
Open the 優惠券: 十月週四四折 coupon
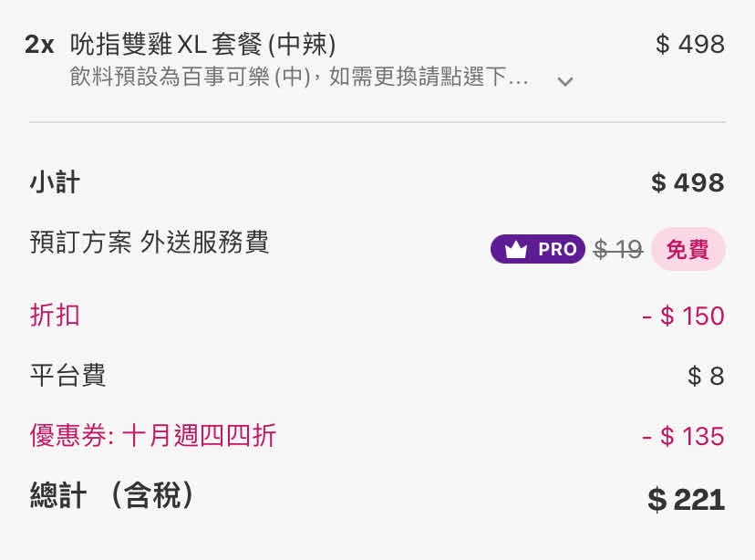coord(153,436)
